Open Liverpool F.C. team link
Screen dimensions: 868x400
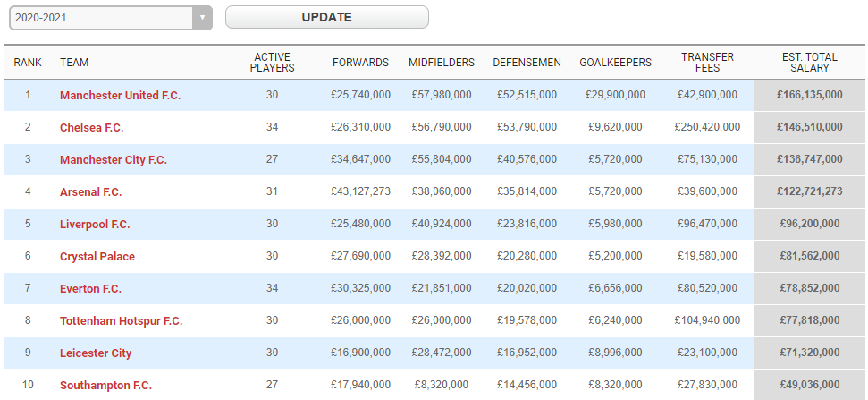tap(95, 224)
